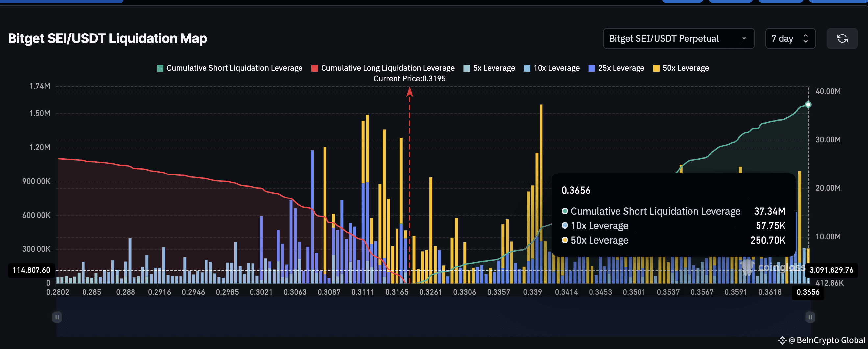Viewport: 868px width, 349px height.
Task: Click the tooltip price heading 0.3656
Action: (x=576, y=190)
